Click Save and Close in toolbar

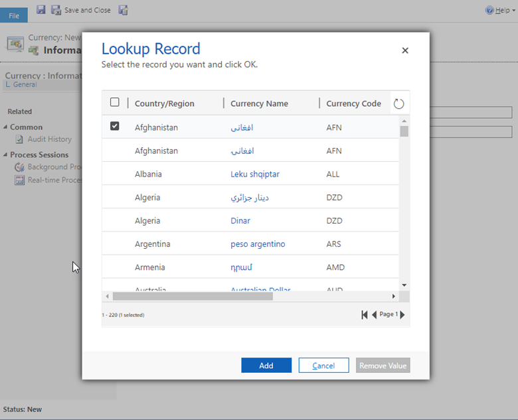pyautogui.click(x=81, y=10)
